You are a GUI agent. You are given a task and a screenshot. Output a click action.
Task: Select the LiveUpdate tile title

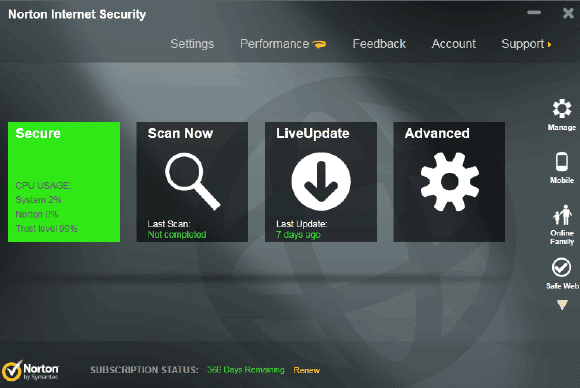click(313, 134)
